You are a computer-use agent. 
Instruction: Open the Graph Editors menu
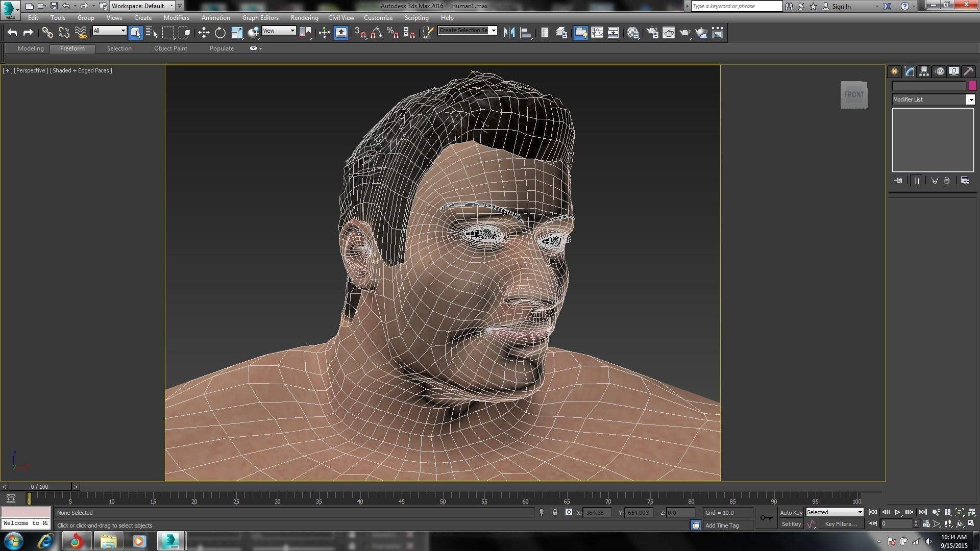(x=260, y=17)
